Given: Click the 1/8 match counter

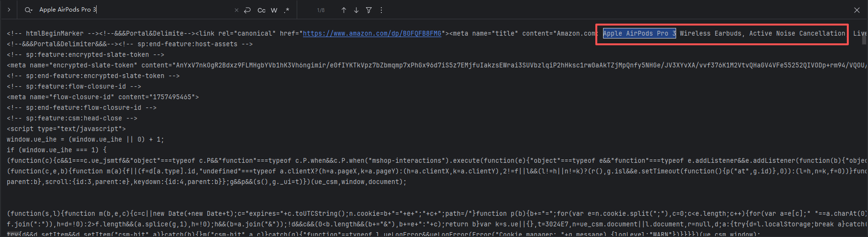Looking at the screenshot, I should click(x=321, y=10).
